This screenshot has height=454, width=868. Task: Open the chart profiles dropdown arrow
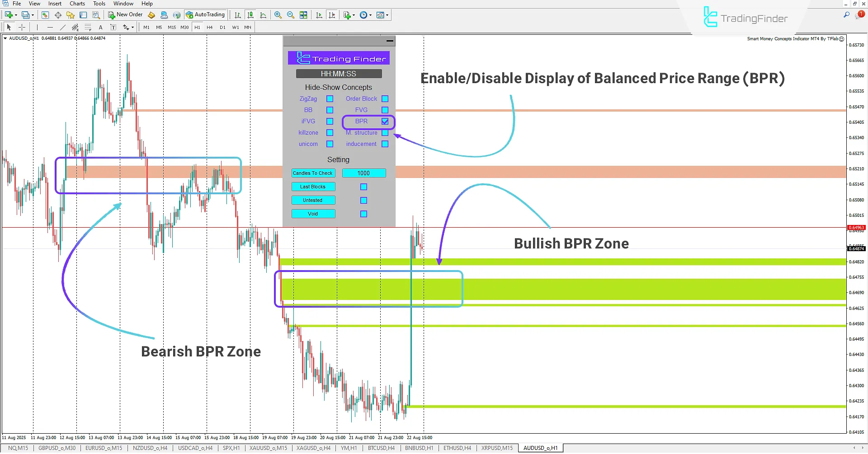[33, 14]
